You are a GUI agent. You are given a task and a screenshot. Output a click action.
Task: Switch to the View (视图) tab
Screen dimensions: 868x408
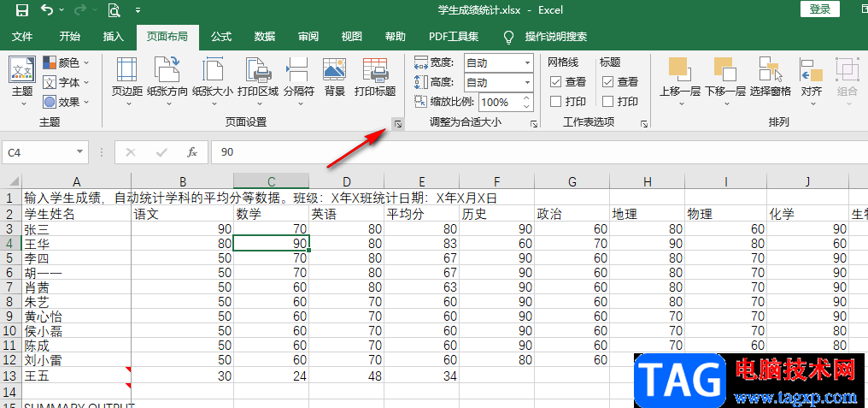[x=351, y=37]
